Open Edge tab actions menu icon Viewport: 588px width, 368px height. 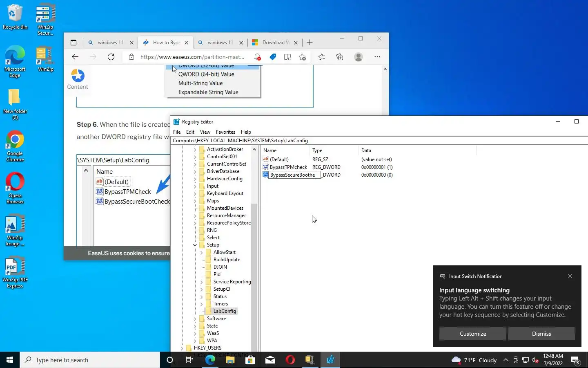pos(73,43)
